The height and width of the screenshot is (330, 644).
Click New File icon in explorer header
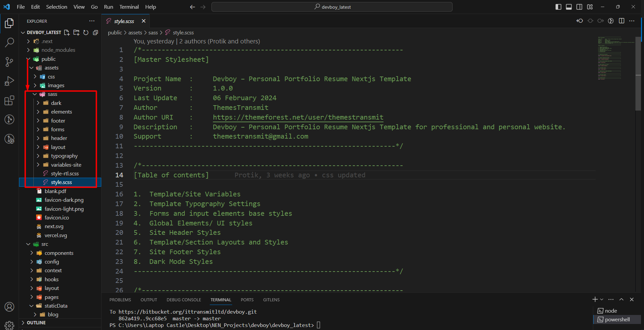(x=67, y=32)
